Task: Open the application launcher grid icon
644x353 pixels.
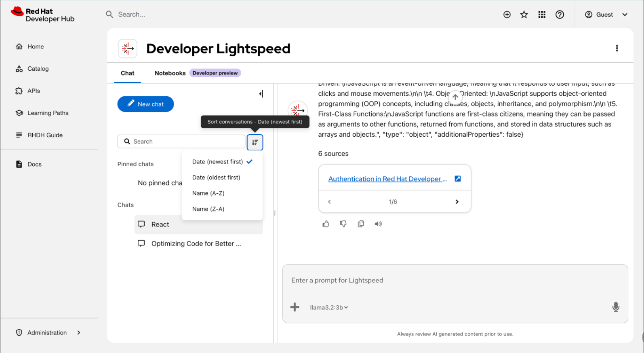Action: tap(542, 15)
